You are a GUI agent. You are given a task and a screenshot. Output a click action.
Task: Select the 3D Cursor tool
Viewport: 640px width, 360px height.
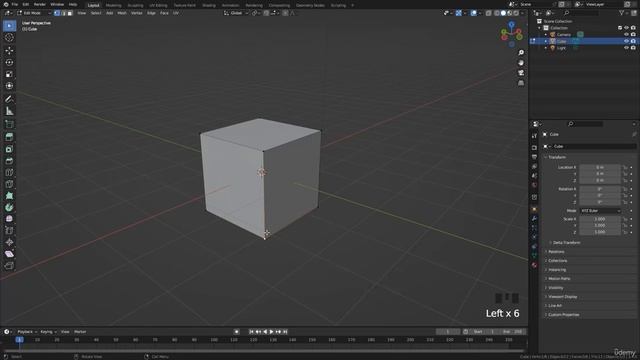tap(9, 38)
